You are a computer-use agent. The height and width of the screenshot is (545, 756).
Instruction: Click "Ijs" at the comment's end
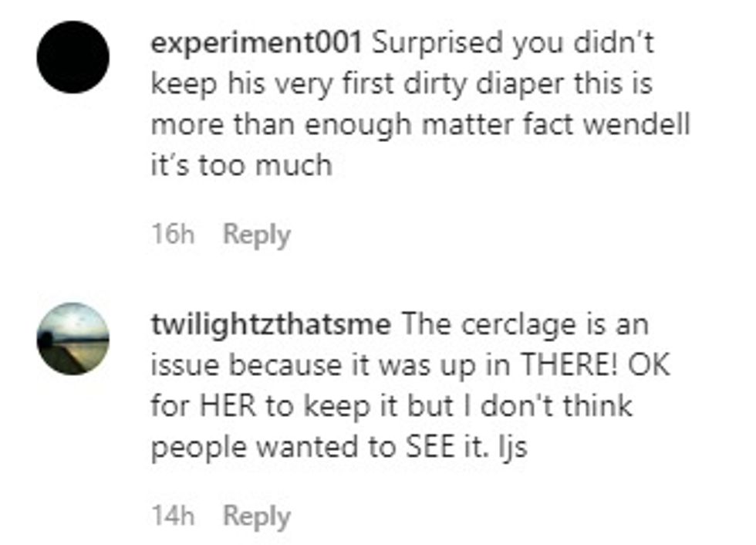[x=512, y=449]
